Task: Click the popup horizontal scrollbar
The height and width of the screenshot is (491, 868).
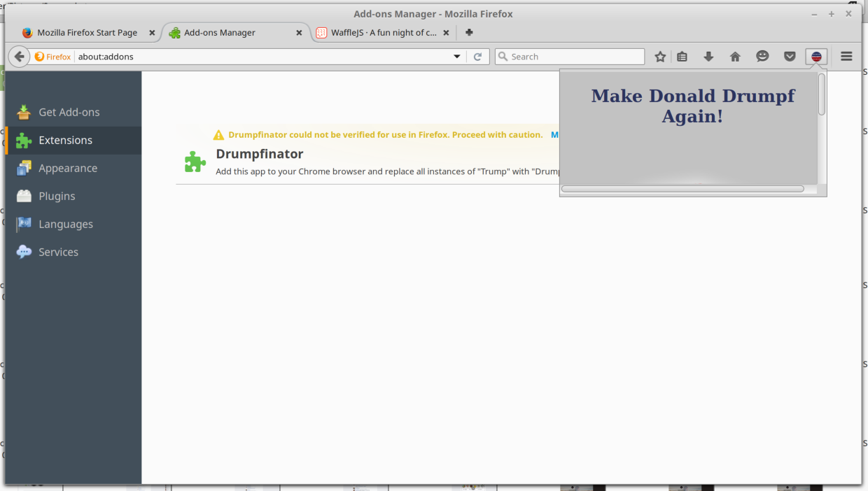Action: [x=682, y=189]
